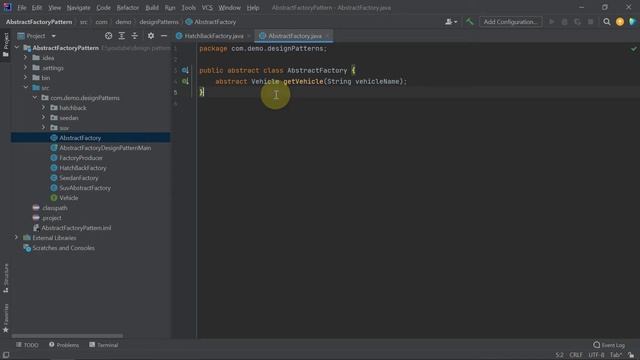Expand External Libraries node

[x=16, y=238]
